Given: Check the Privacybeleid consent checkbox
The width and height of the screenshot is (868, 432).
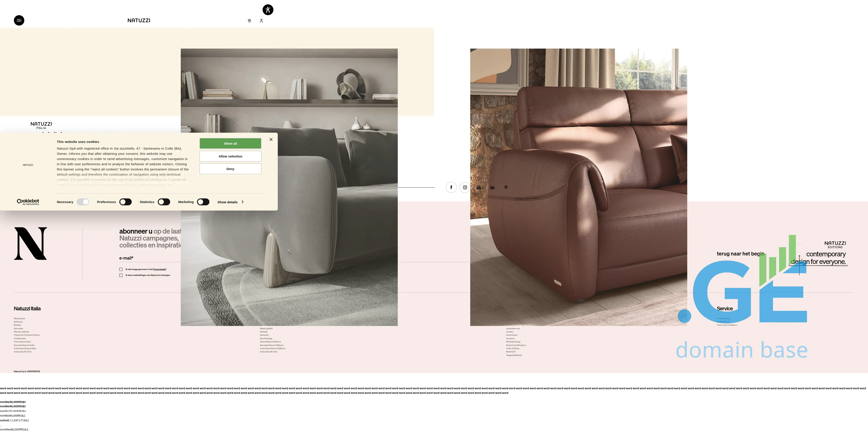Looking at the screenshot, I should [x=121, y=269].
